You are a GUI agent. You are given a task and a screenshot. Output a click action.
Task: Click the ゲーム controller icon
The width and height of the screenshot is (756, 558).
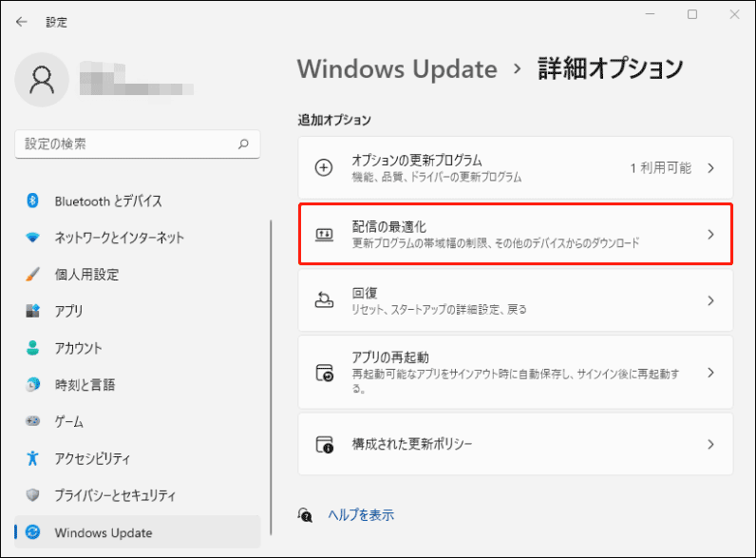pos(32,421)
